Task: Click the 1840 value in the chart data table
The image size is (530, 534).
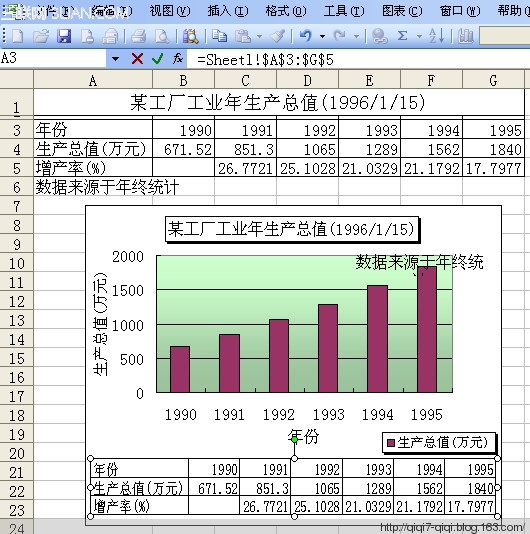Action: 480,488
